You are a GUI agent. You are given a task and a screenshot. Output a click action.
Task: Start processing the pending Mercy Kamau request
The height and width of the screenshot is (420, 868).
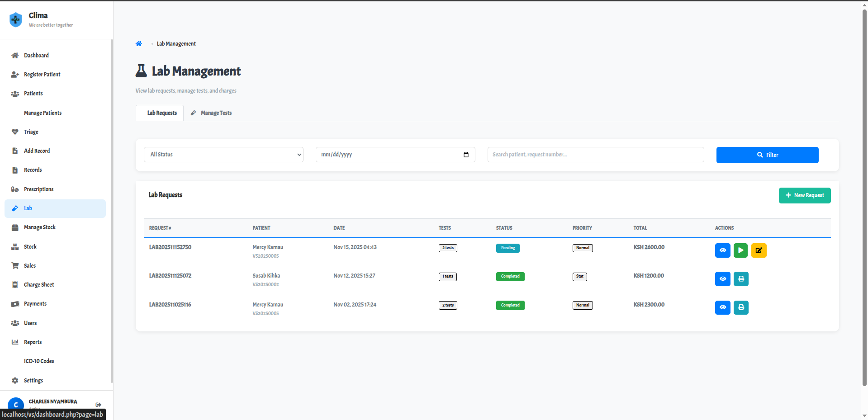[x=740, y=250]
